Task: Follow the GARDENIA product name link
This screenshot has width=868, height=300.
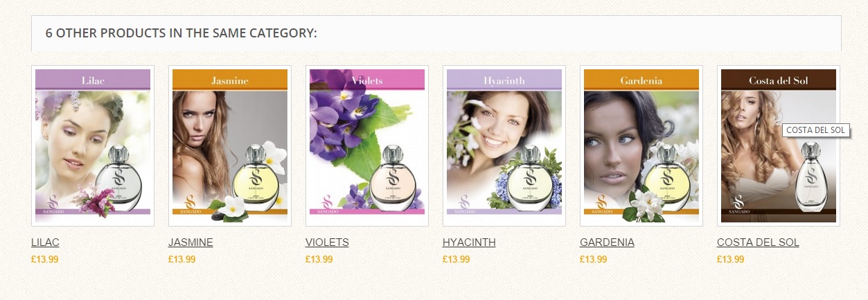Action: click(x=607, y=242)
